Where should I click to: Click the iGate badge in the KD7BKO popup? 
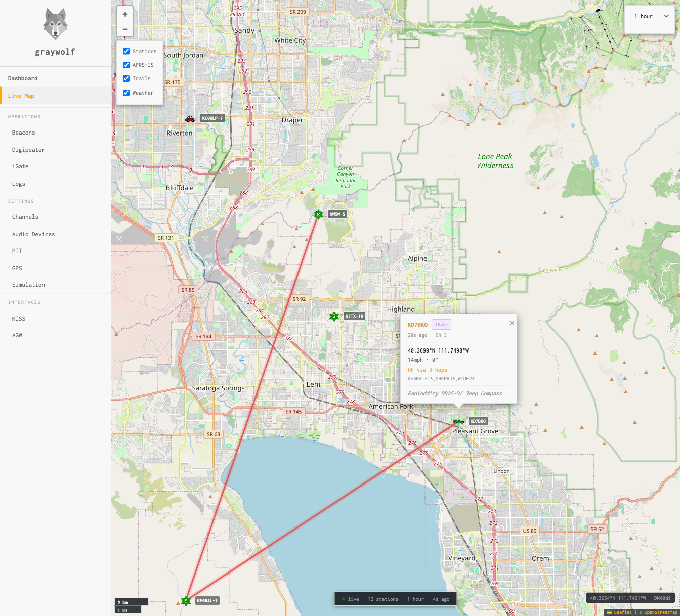coord(441,324)
